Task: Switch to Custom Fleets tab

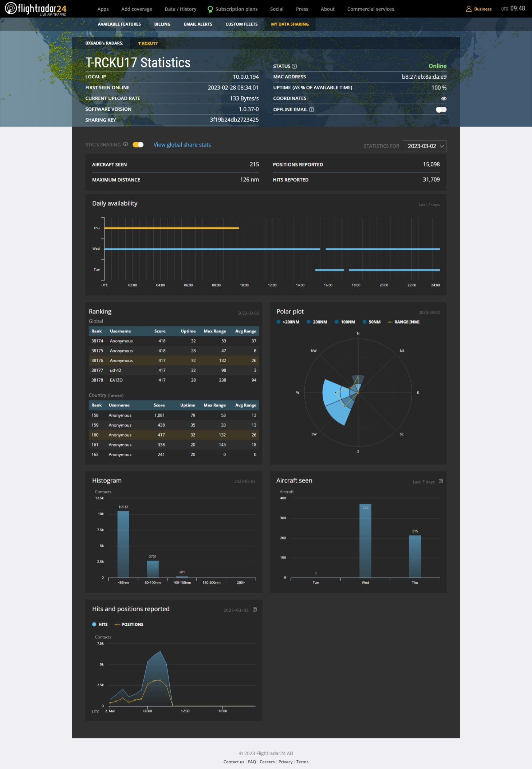Action: pos(241,24)
